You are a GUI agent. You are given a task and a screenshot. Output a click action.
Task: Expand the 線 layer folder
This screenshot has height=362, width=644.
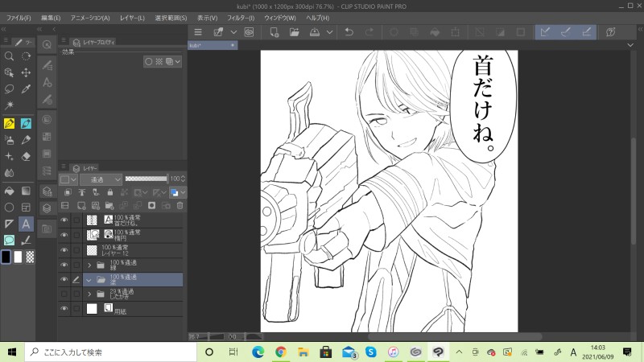(89, 265)
